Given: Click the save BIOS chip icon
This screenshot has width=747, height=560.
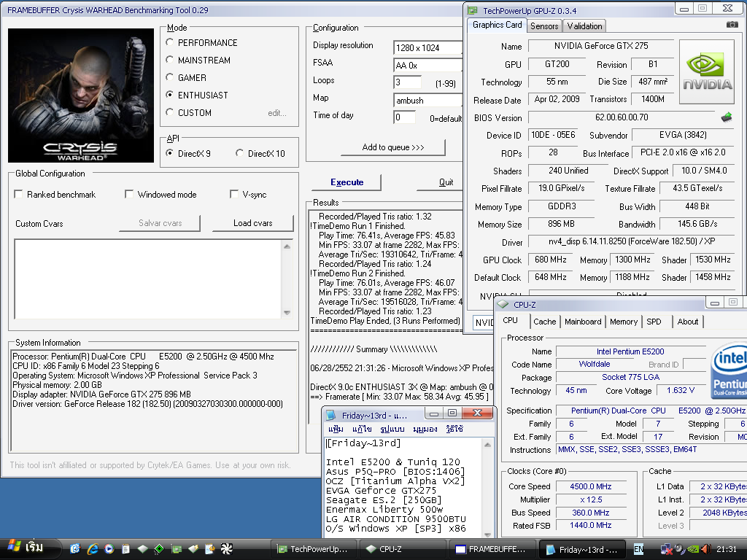Looking at the screenshot, I should 726,117.
